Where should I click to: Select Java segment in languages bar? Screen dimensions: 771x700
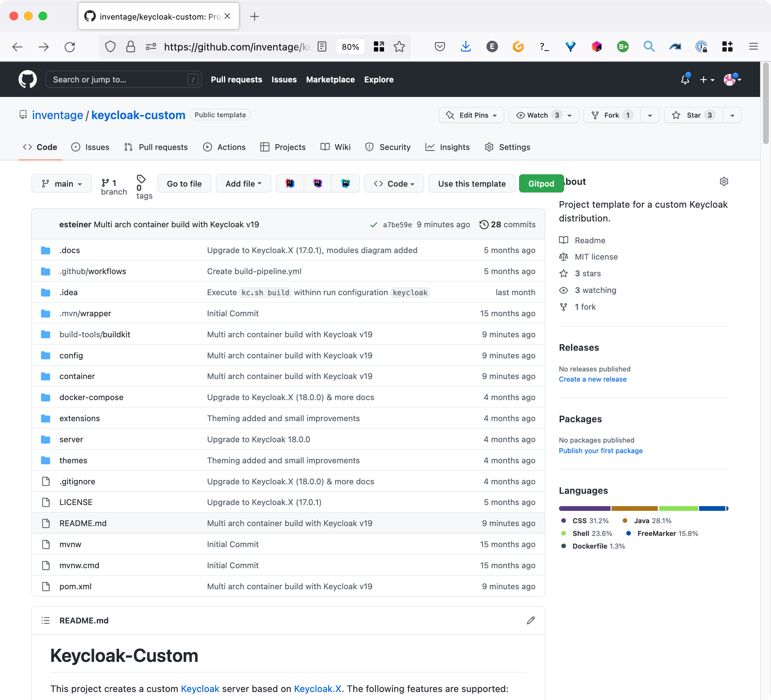coord(635,508)
